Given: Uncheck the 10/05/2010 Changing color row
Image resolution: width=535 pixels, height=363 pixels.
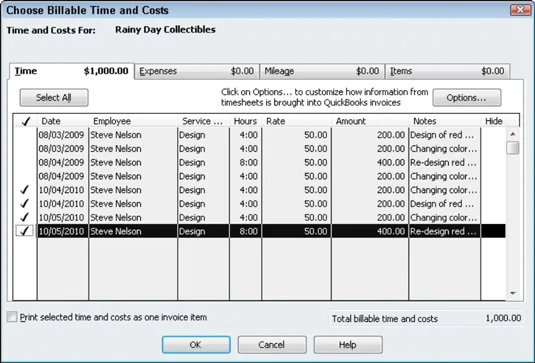Looking at the screenshot, I should coord(25,217).
